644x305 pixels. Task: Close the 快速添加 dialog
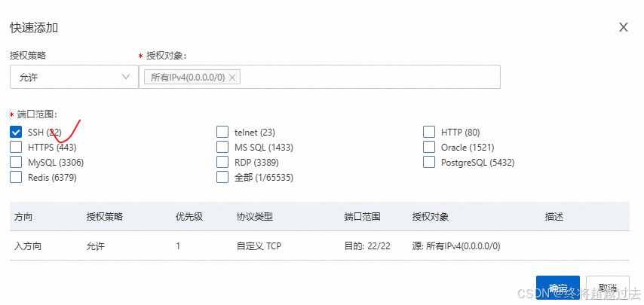click(x=624, y=27)
